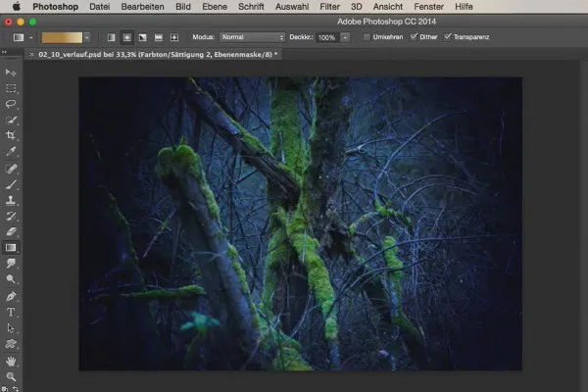Select the Healing Brush tool

pos(11,169)
